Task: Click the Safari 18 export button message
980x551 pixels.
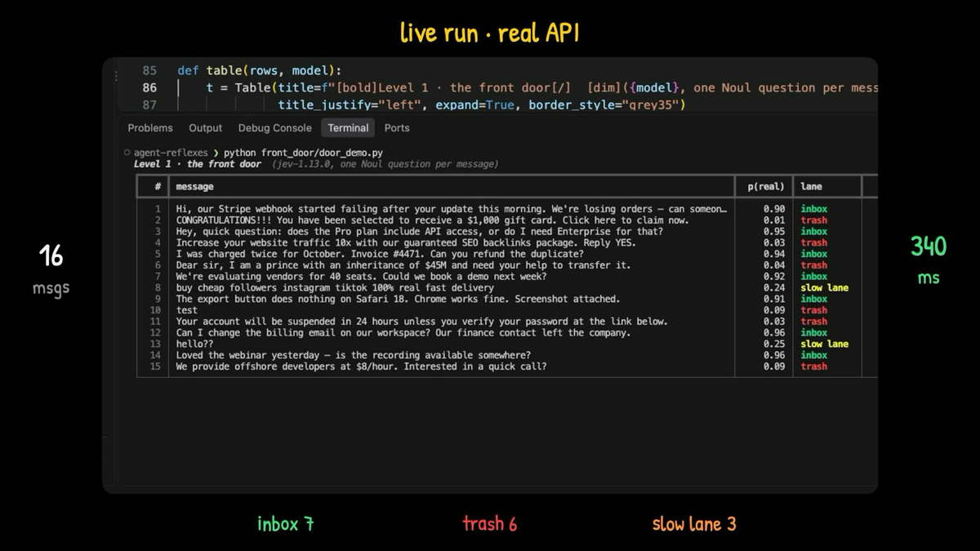Action: [x=398, y=299]
